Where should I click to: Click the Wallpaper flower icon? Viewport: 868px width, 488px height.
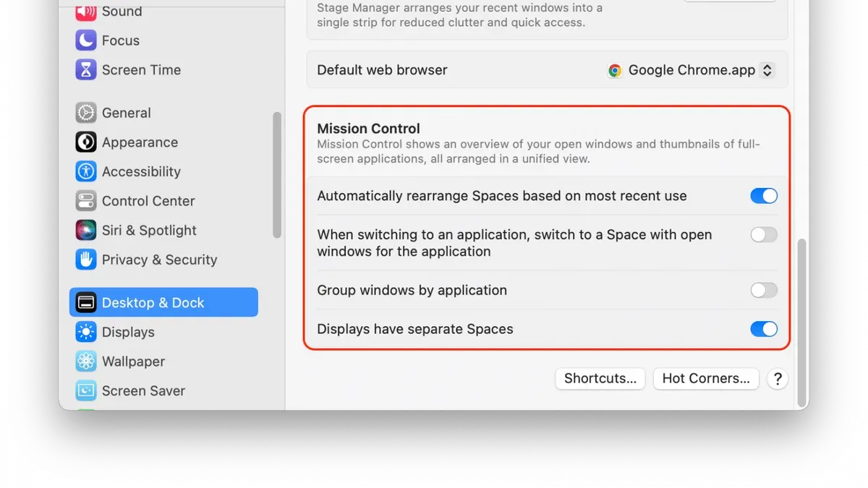[x=86, y=361]
